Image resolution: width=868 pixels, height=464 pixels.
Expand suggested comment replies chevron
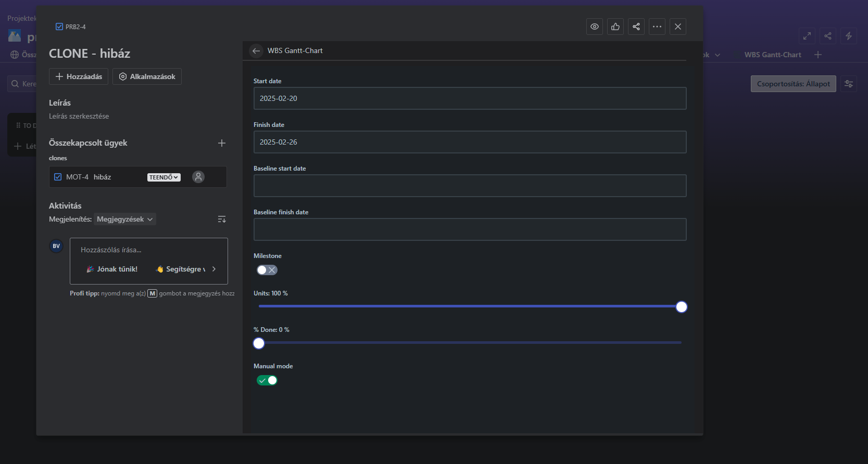click(214, 269)
